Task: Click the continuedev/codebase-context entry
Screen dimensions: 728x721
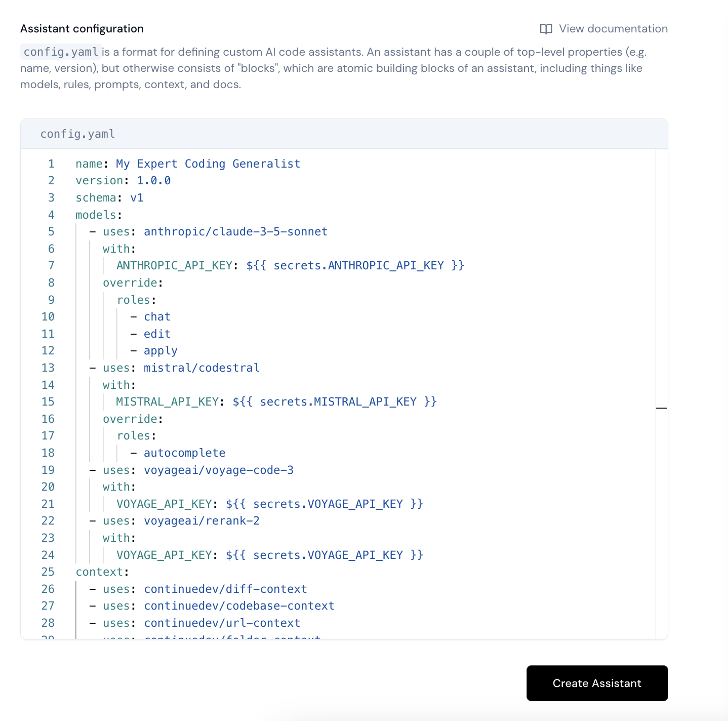Action: click(x=238, y=606)
